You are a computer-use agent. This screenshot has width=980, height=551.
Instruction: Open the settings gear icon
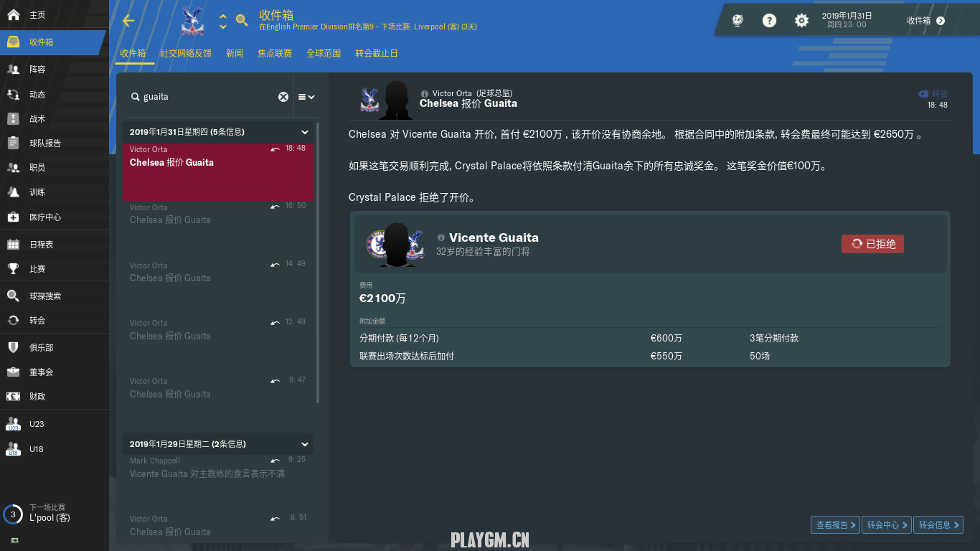click(801, 21)
